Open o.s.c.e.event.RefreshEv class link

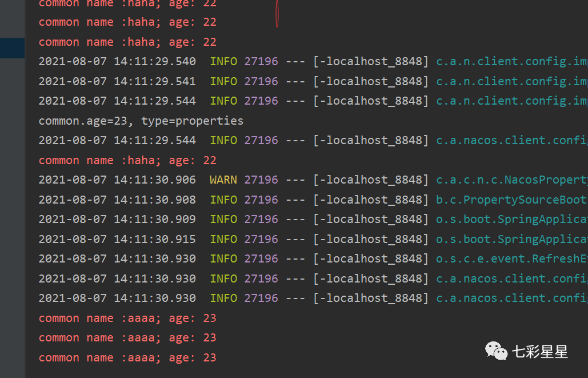click(x=511, y=259)
